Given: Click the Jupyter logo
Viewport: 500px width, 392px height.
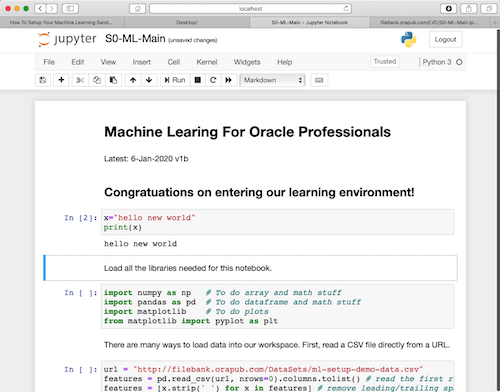Looking at the screenshot, I should pyautogui.click(x=67, y=39).
